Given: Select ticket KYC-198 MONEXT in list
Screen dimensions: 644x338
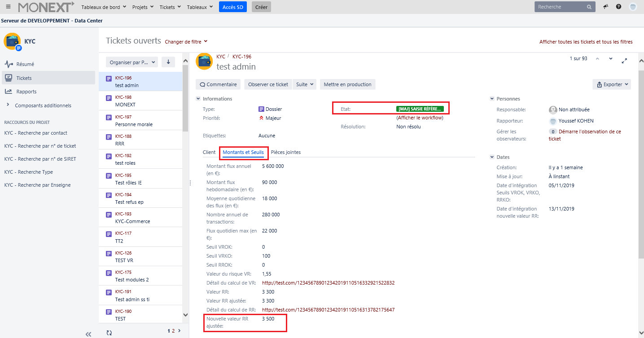Looking at the screenshot, I should click(140, 101).
